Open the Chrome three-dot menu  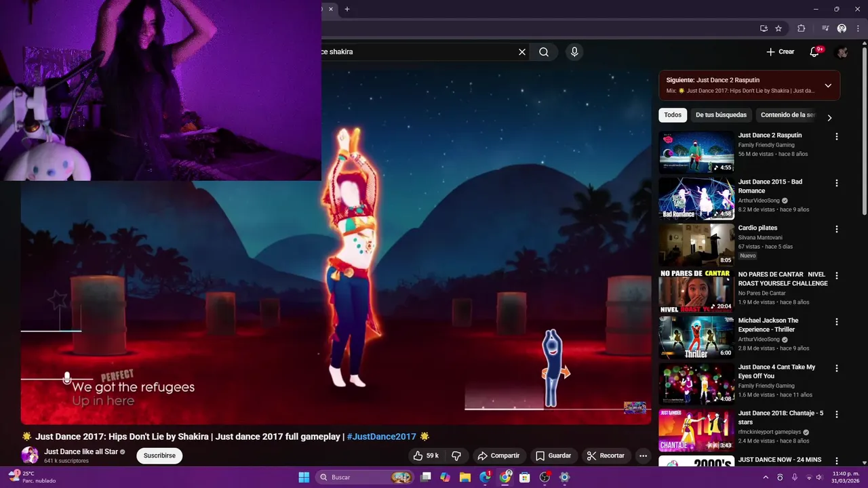tap(858, 28)
